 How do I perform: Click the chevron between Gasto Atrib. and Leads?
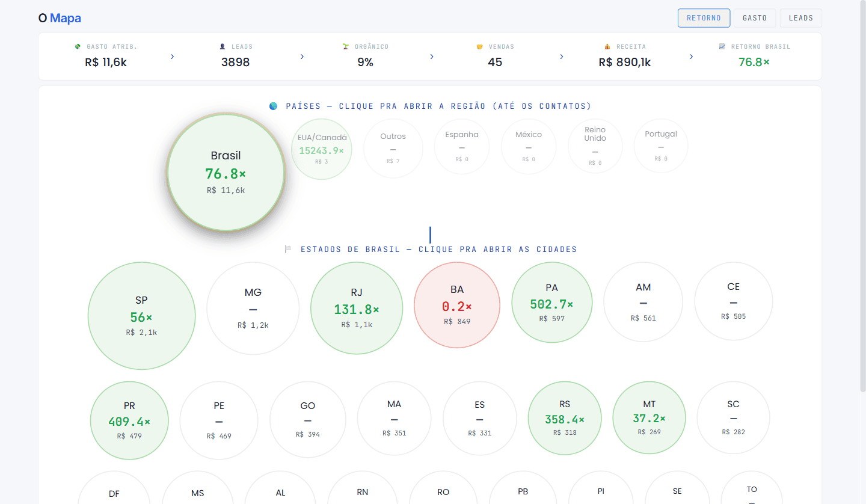(172, 57)
